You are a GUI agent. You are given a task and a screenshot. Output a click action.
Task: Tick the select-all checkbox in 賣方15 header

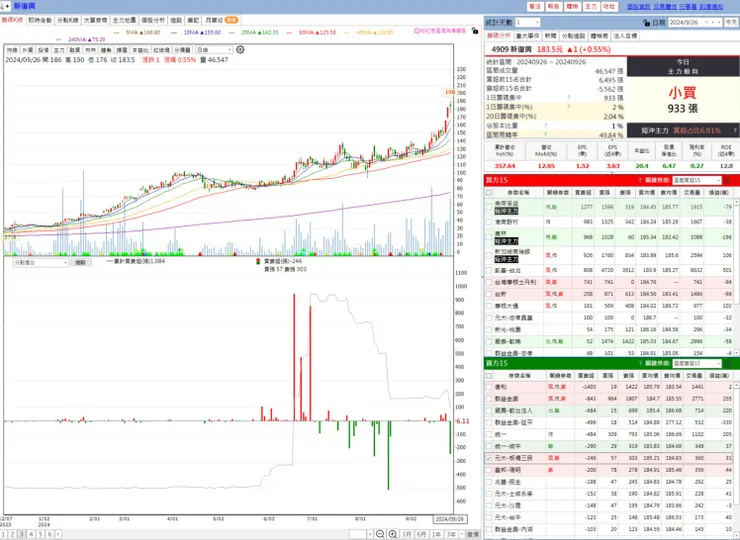(x=489, y=376)
